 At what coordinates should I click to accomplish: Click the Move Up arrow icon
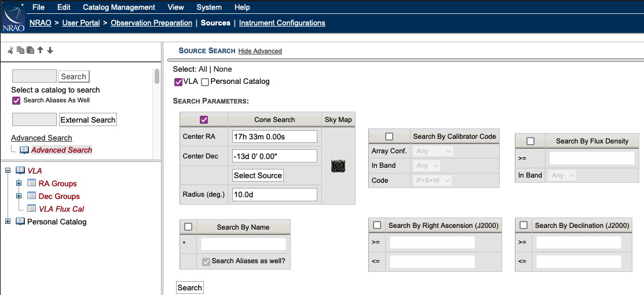tap(40, 50)
